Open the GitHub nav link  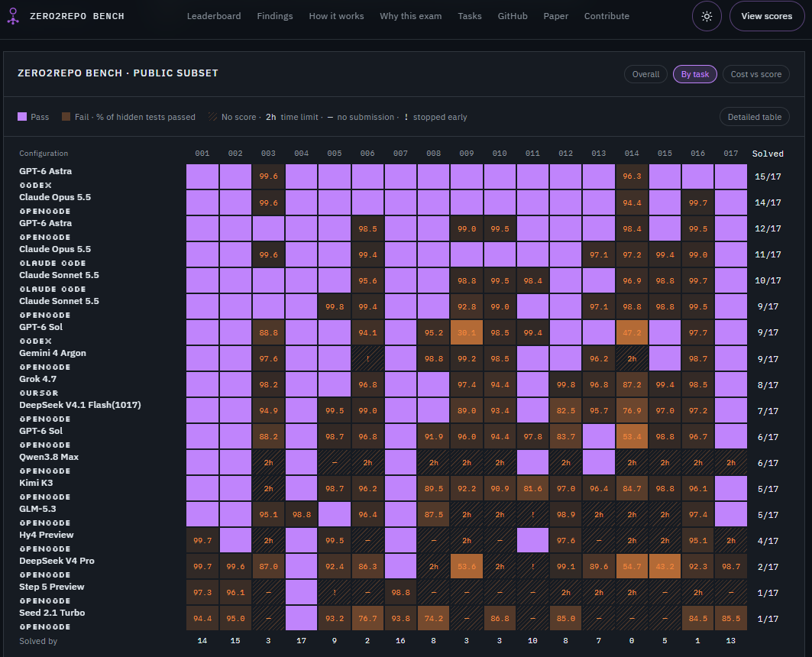click(x=513, y=16)
